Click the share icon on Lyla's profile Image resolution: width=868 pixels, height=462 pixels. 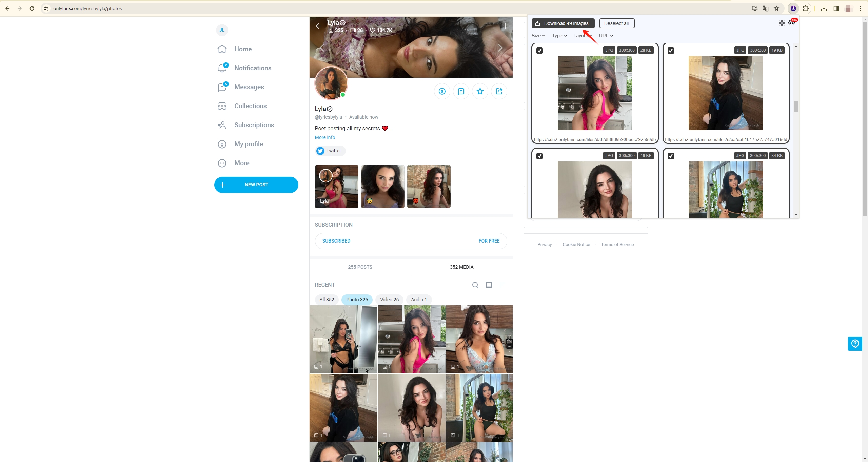click(499, 91)
